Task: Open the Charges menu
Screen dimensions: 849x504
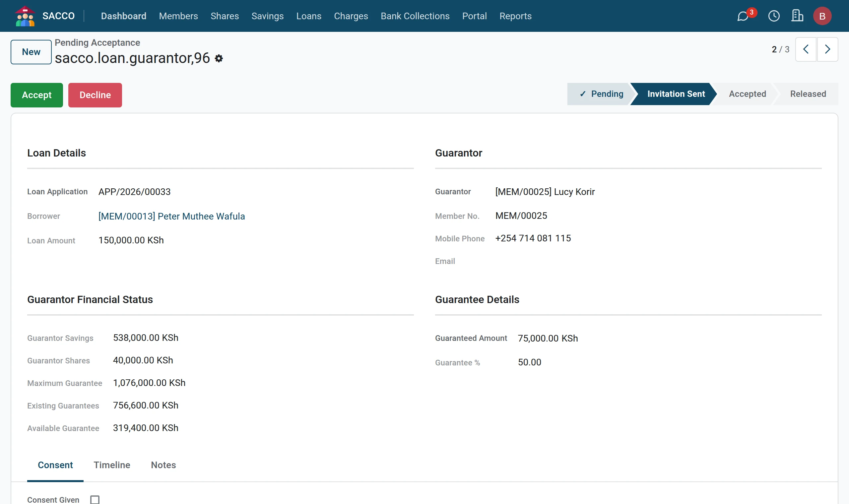Action: click(x=351, y=16)
